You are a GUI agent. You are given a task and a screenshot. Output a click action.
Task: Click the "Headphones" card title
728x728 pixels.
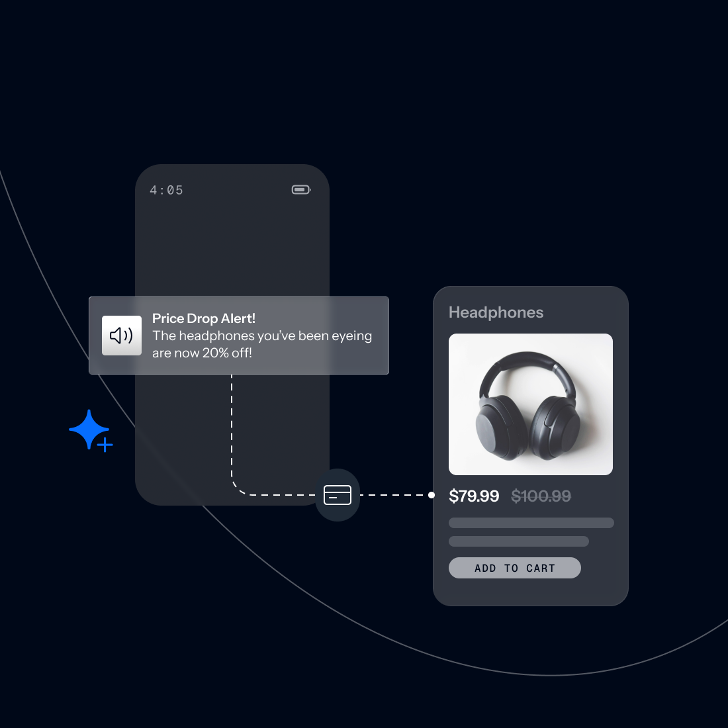click(x=496, y=312)
